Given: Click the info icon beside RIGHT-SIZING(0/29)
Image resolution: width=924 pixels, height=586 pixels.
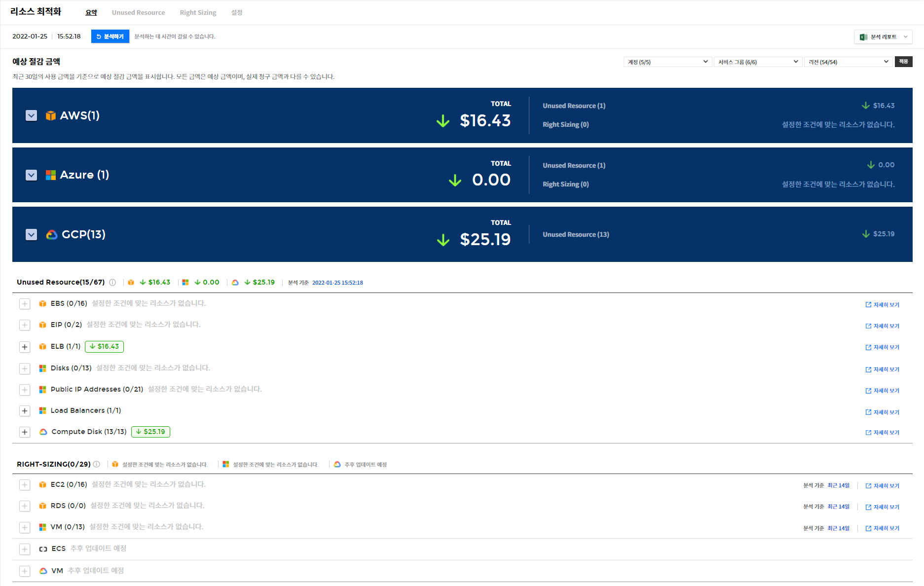Looking at the screenshot, I should pos(97,464).
